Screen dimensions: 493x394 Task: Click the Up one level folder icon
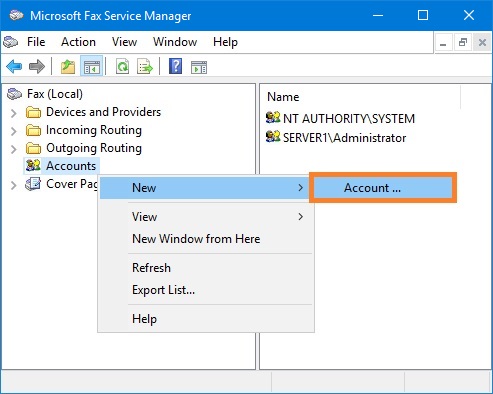point(68,67)
